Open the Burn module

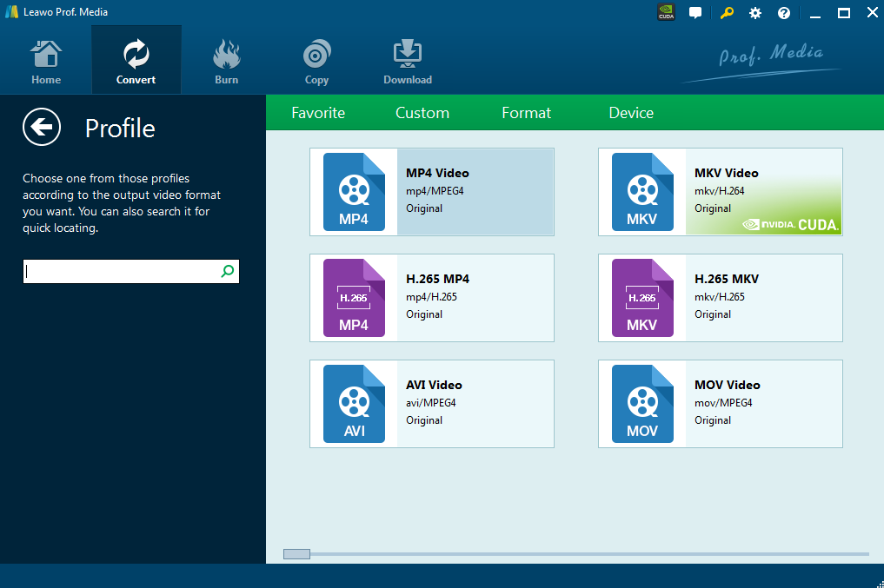pyautogui.click(x=226, y=62)
